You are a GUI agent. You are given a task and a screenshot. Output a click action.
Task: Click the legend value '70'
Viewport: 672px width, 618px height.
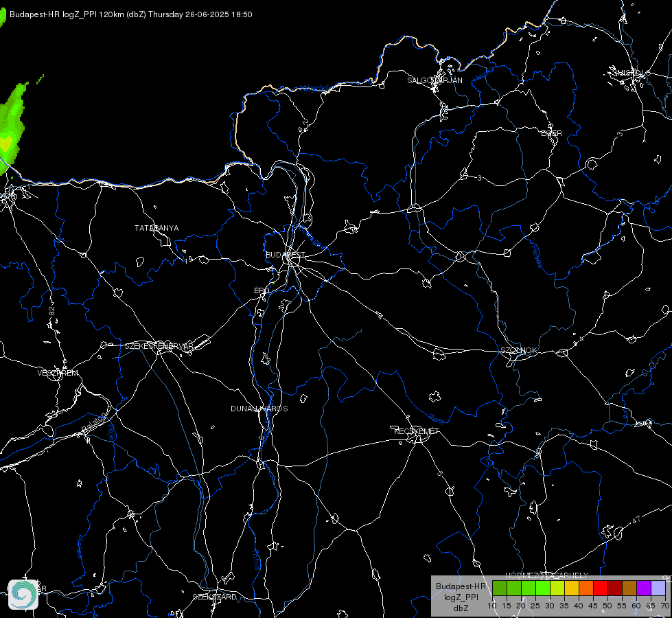click(x=664, y=606)
